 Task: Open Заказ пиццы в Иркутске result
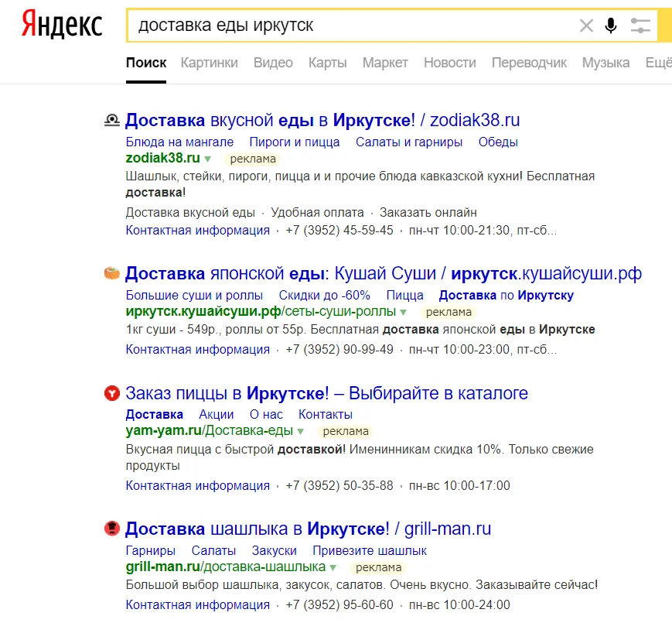point(326,392)
